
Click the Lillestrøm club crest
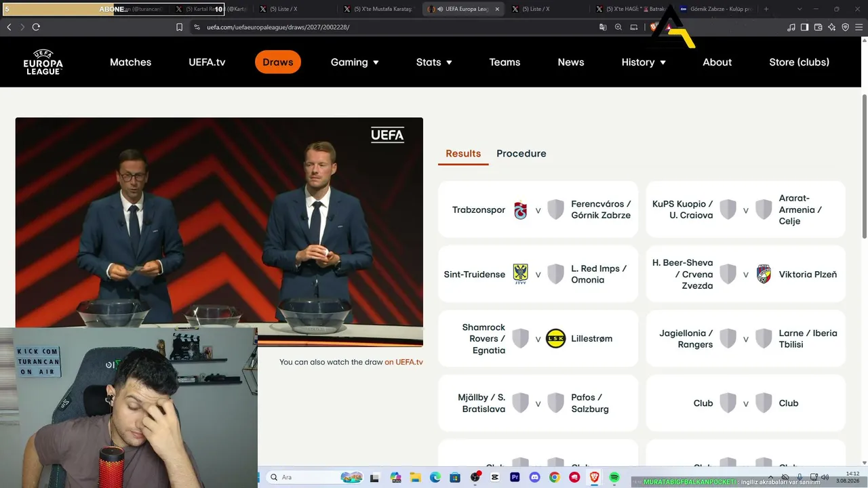pos(555,339)
